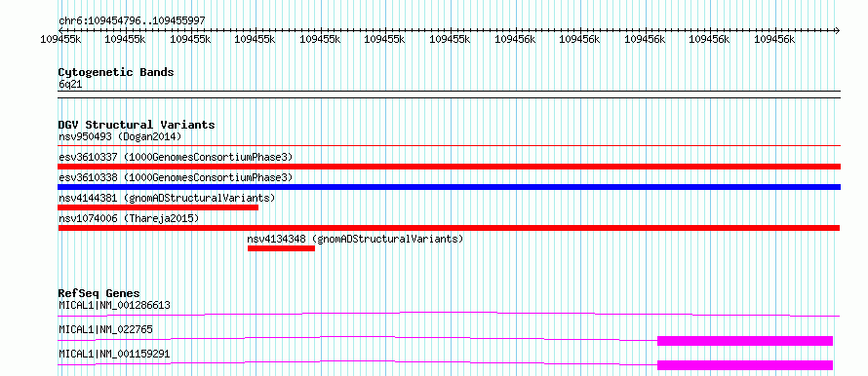
Task: Open MICAL1|NM_001159291 transcript label
Action: coord(114,354)
